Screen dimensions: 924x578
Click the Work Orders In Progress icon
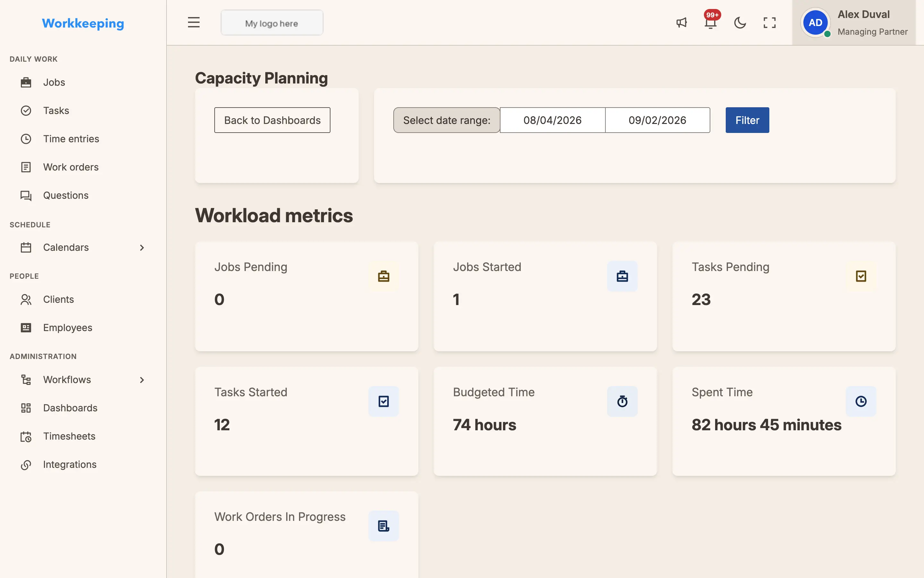(383, 526)
